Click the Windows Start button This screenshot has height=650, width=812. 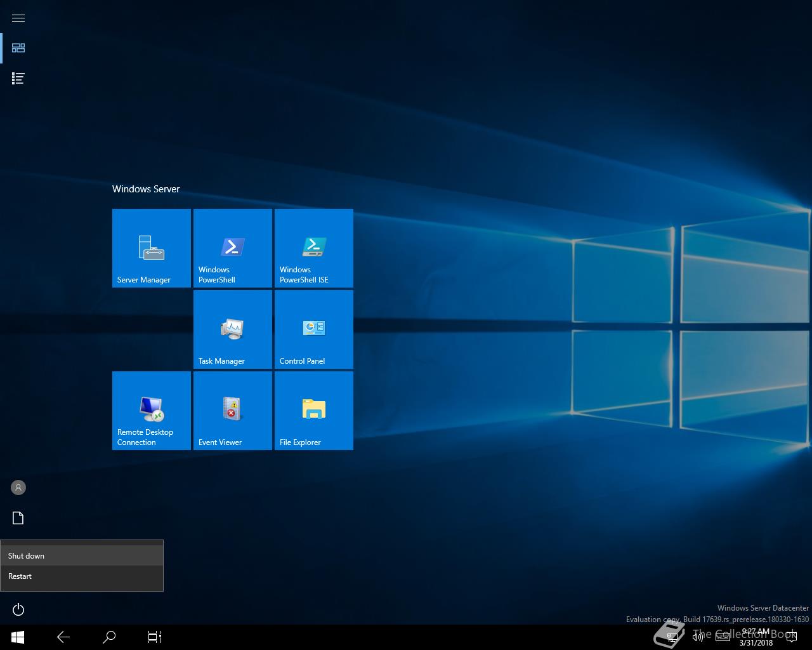18,637
